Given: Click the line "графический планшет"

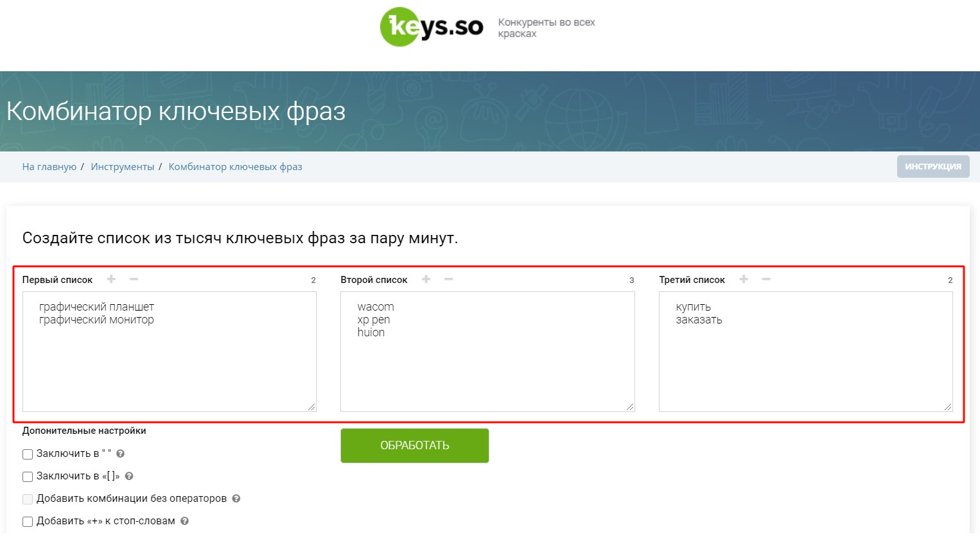Looking at the screenshot, I should click(x=96, y=307).
